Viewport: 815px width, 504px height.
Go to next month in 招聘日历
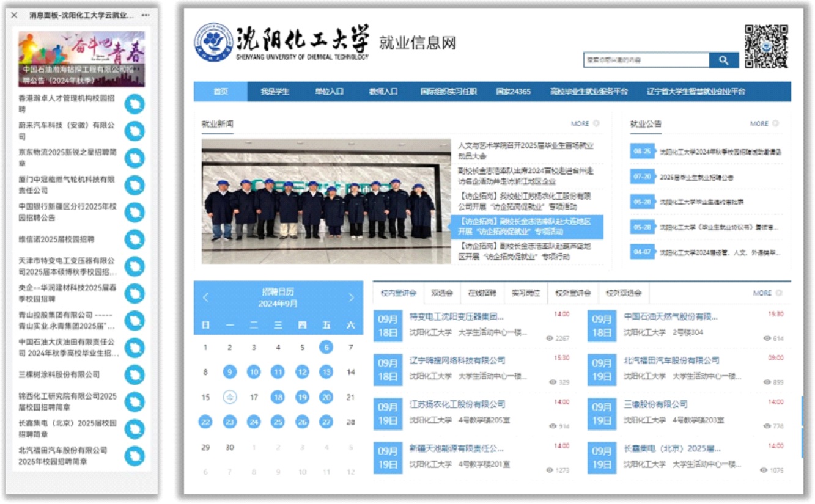[x=351, y=298]
